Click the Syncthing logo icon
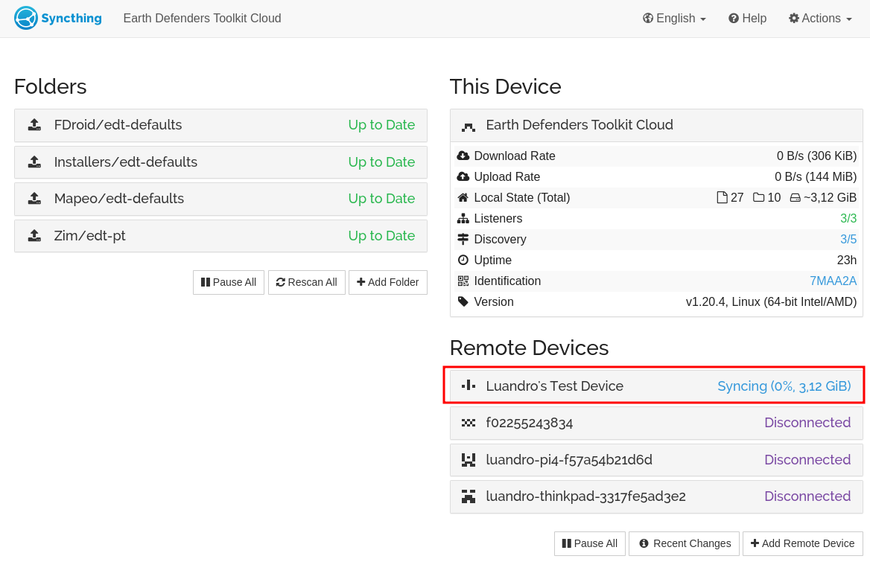 (26, 18)
